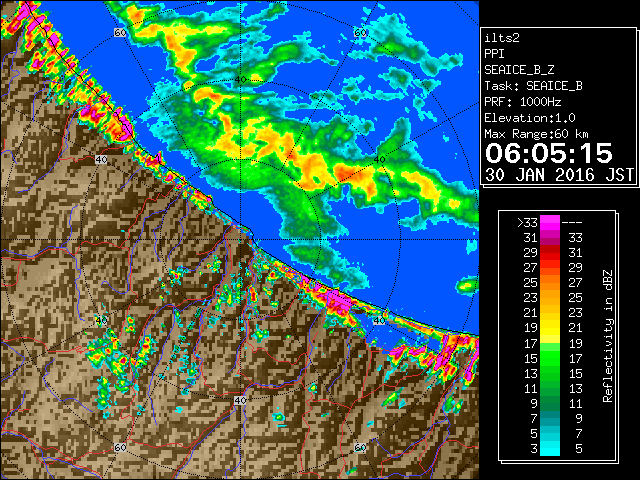Click the red 29–31 dBZ legend band
This screenshot has height=480, width=640.
550,253
